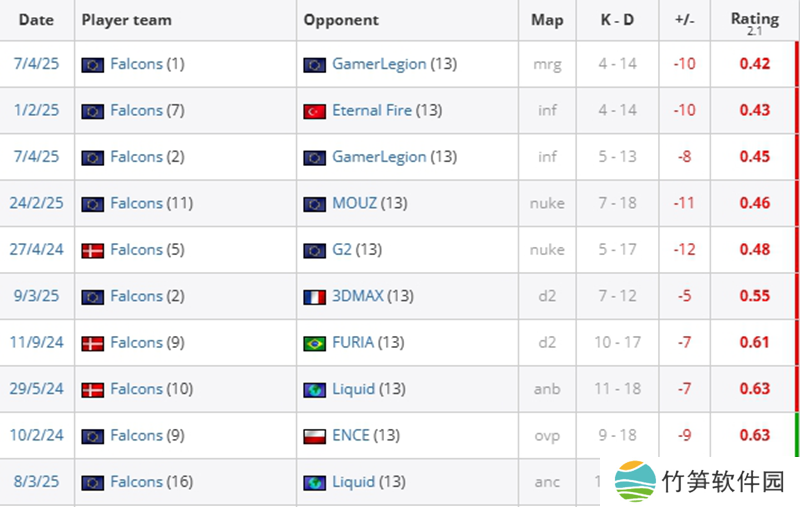This screenshot has height=507, width=800.
Task: Open the Eternal Fire team link
Action: (x=371, y=110)
